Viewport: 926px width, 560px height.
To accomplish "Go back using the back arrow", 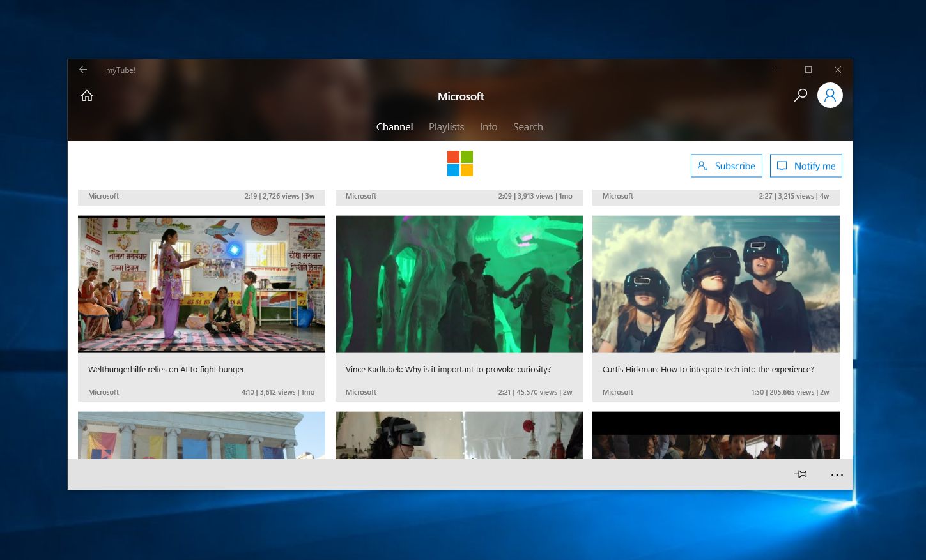I will (x=83, y=70).
